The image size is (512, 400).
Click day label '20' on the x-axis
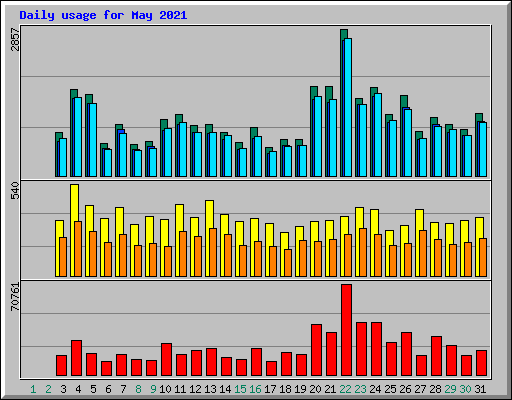[315, 389]
